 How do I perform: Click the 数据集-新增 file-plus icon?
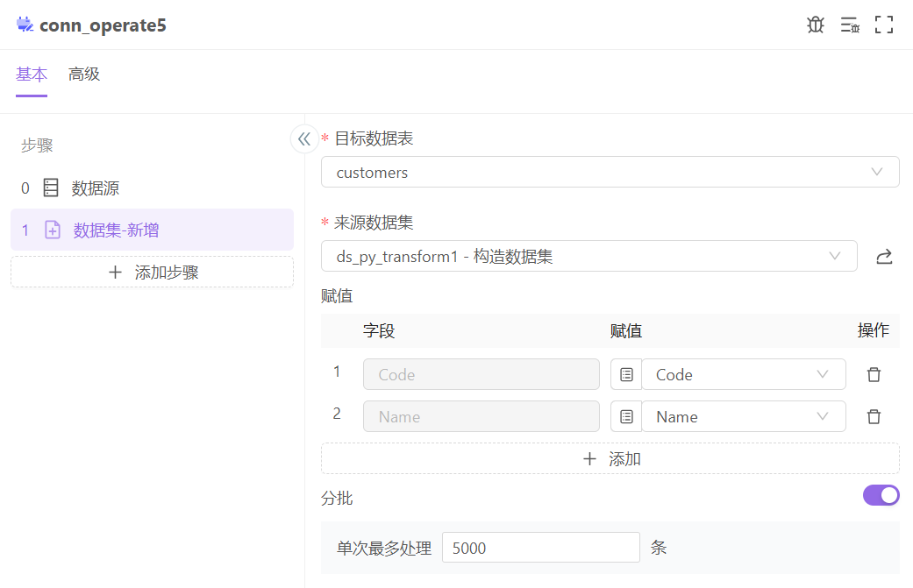coord(53,230)
